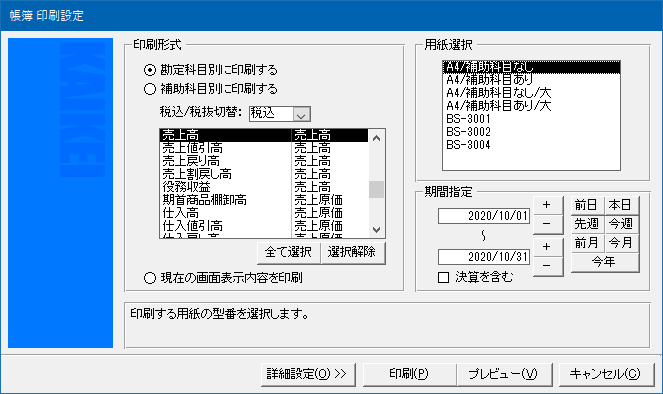This screenshot has width=663, height=394.
Task: Set period to 今月 quick button
Action: click(x=621, y=243)
